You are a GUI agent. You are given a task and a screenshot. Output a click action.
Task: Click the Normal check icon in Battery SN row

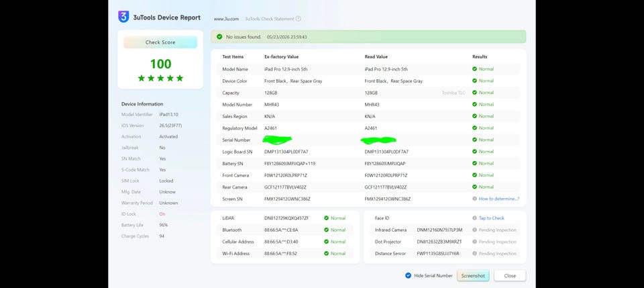[x=474, y=164]
